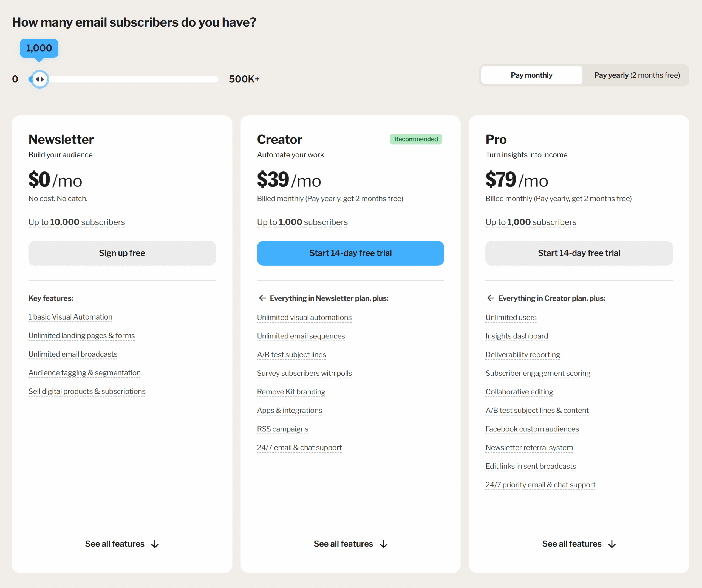
Task: Open 24/7 priority email & chat support details
Action: [x=540, y=484]
